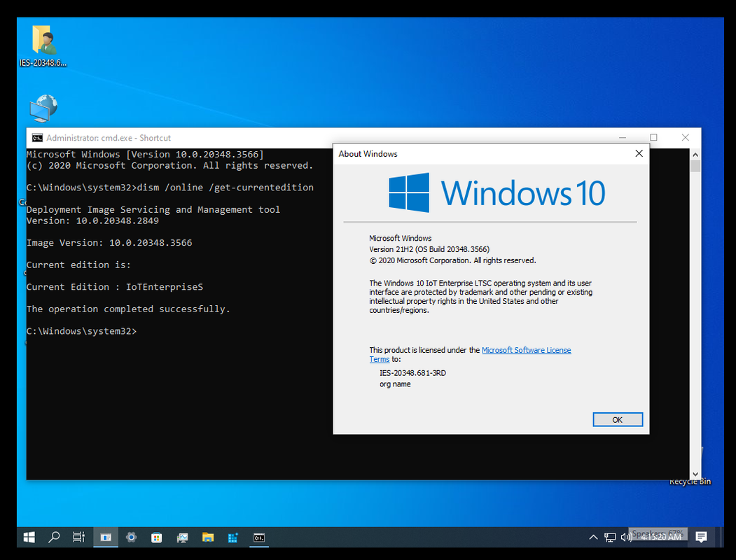Click the 'org name' text in dialog
Viewport: 736px width, 560px height.
click(395, 384)
